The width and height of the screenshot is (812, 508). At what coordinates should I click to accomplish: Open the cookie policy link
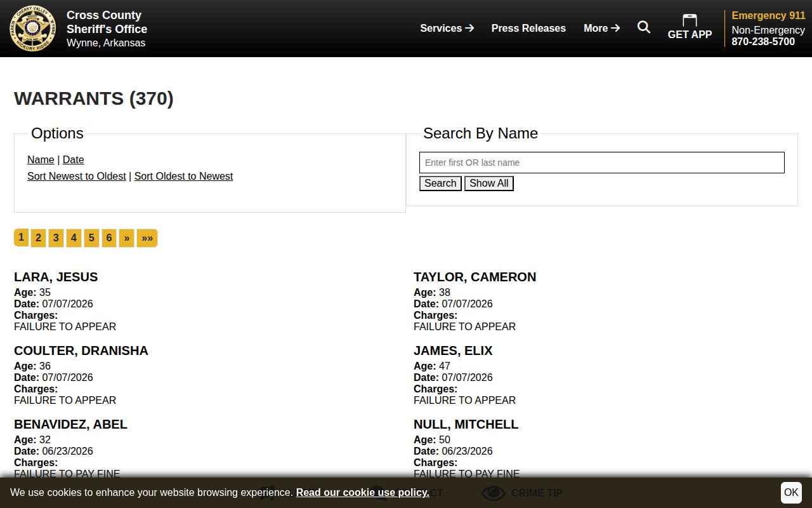click(x=363, y=493)
